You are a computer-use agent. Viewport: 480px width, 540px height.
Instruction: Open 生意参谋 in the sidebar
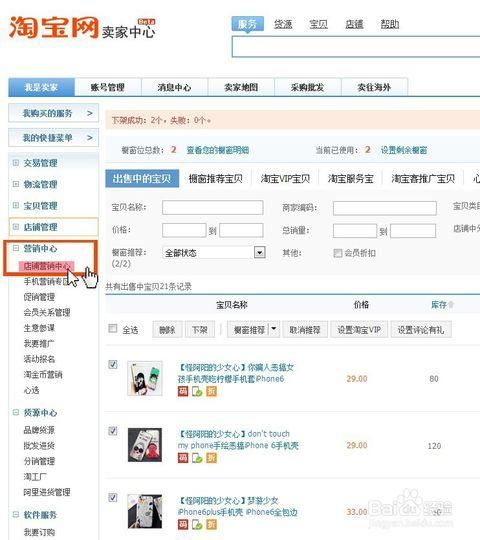[x=39, y=328]
